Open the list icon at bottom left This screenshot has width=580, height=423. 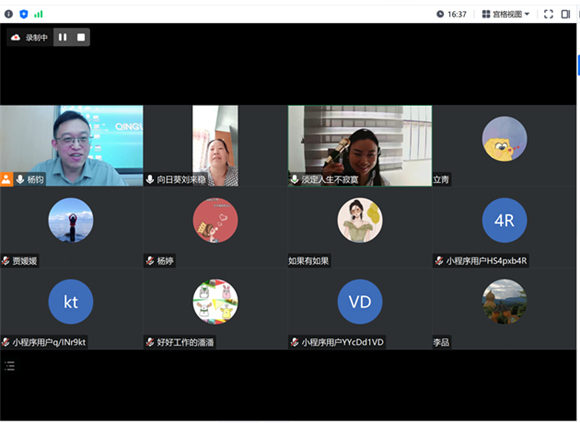coord(10,366)
